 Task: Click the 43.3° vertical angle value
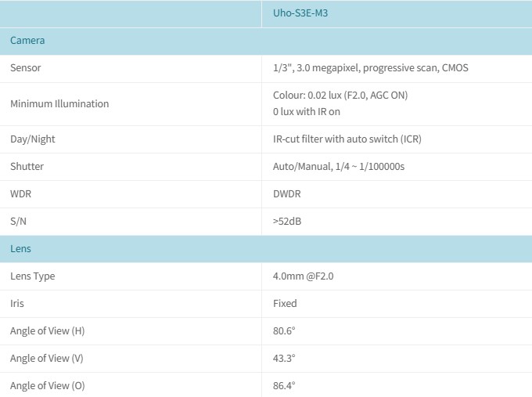pos(284,358)
